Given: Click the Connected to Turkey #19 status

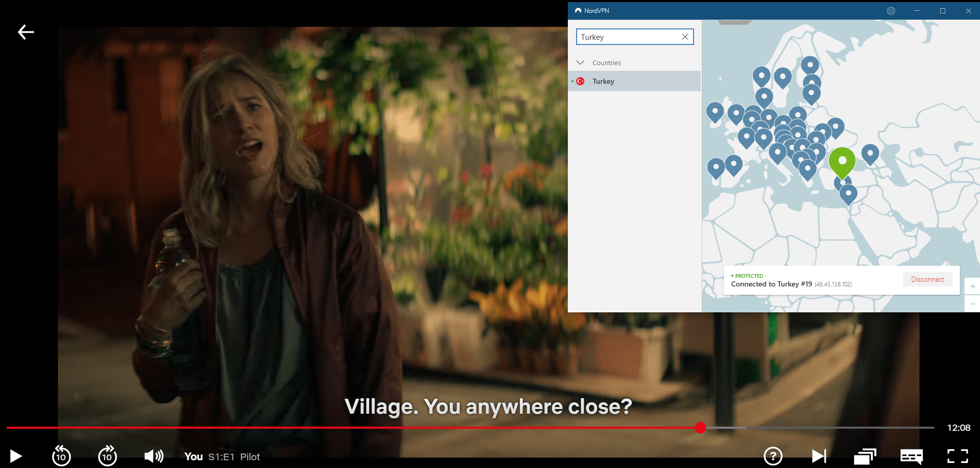Looking at the screenshot, I should pyautogui.click(x=771, y=284).
